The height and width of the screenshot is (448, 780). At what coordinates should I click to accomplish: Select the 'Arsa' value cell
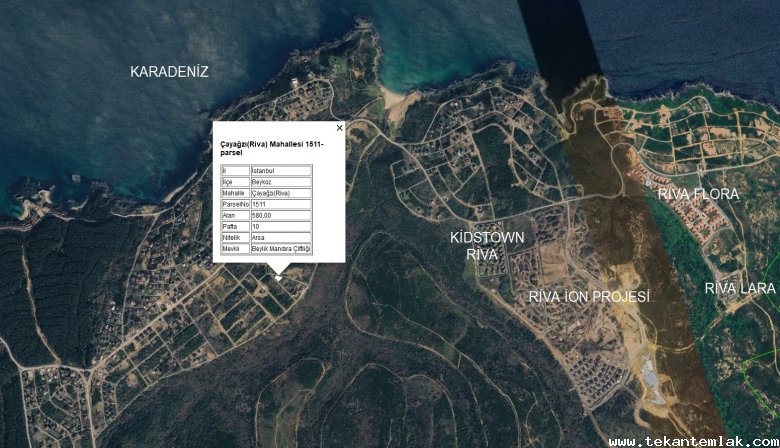point(281,238)
